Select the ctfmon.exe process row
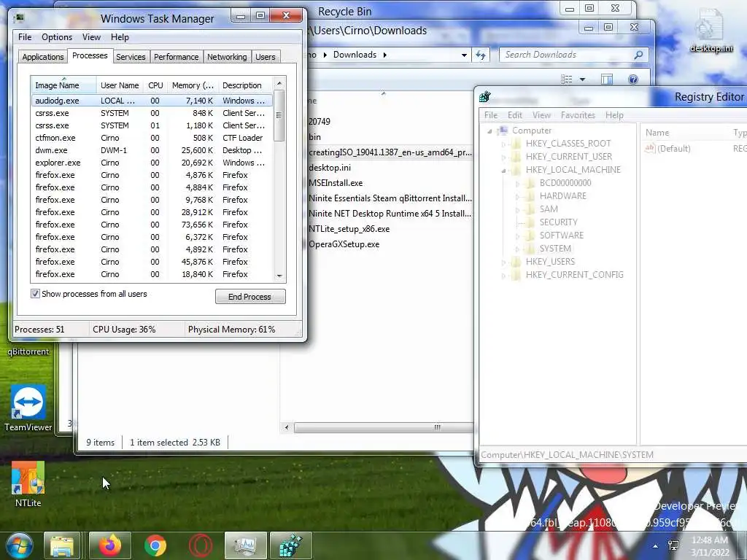 [x=152, y=138]
